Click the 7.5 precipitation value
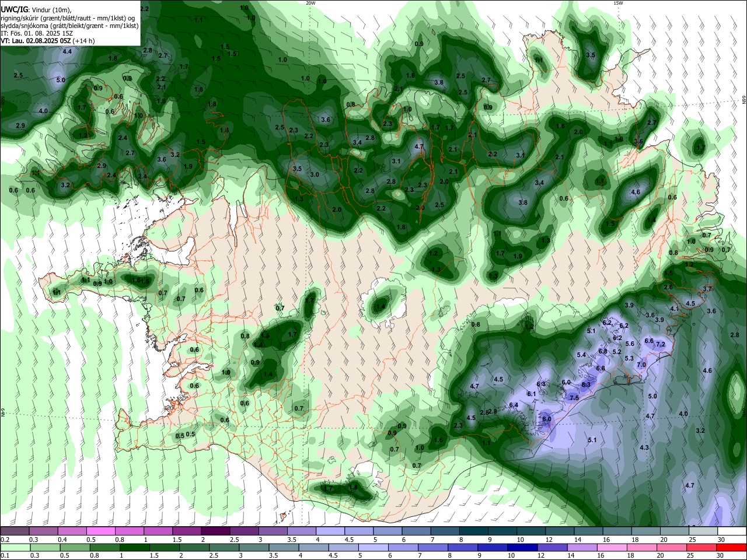This screenshot has width=747, height=560. 574,398
